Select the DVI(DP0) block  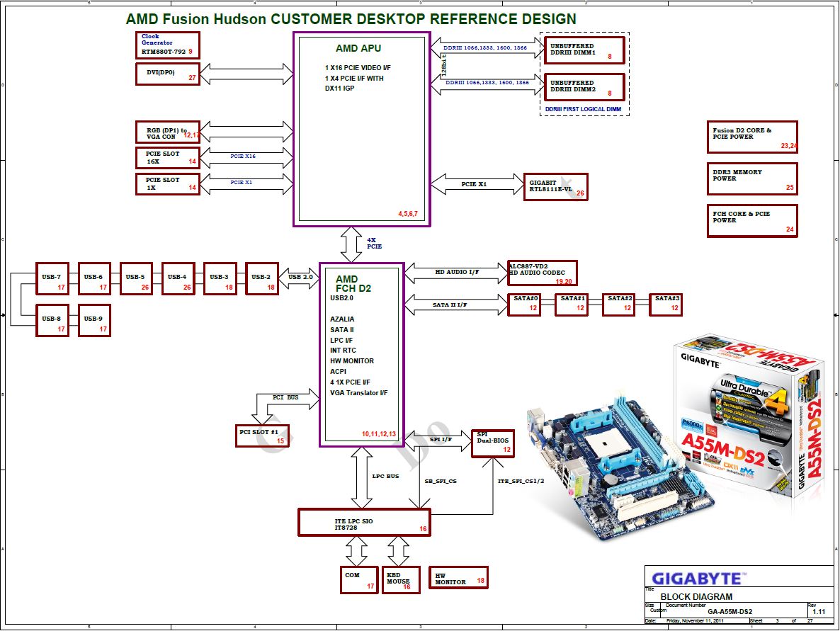168,74
